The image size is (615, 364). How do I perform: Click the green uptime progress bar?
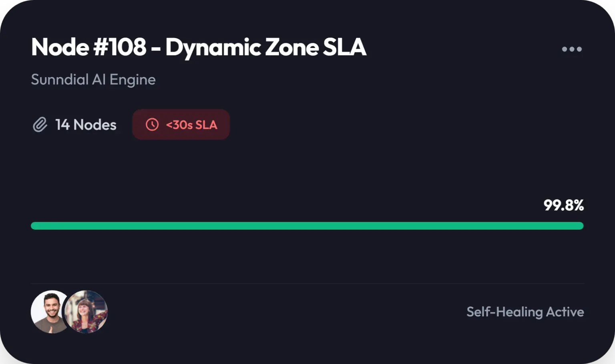307,226
